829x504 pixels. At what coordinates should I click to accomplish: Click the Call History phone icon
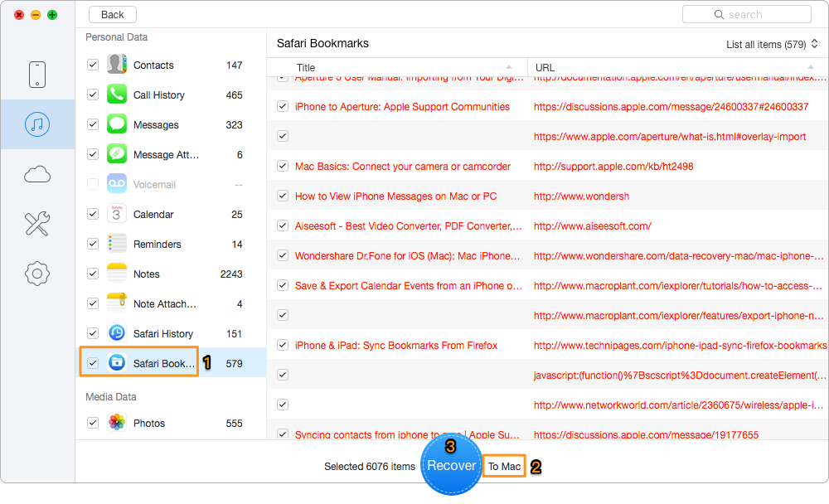117,94
